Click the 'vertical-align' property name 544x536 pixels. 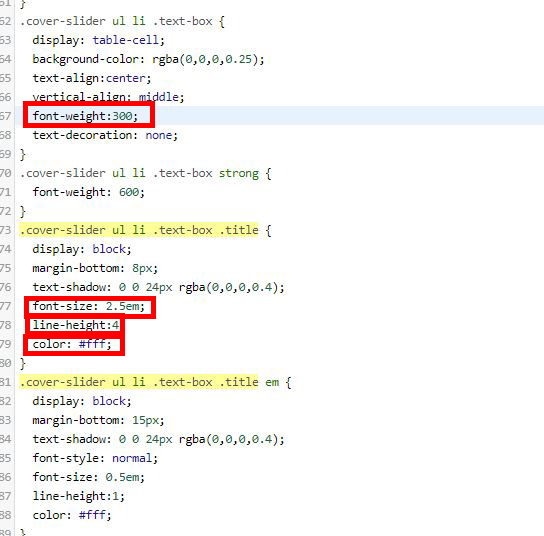point(79,97)
